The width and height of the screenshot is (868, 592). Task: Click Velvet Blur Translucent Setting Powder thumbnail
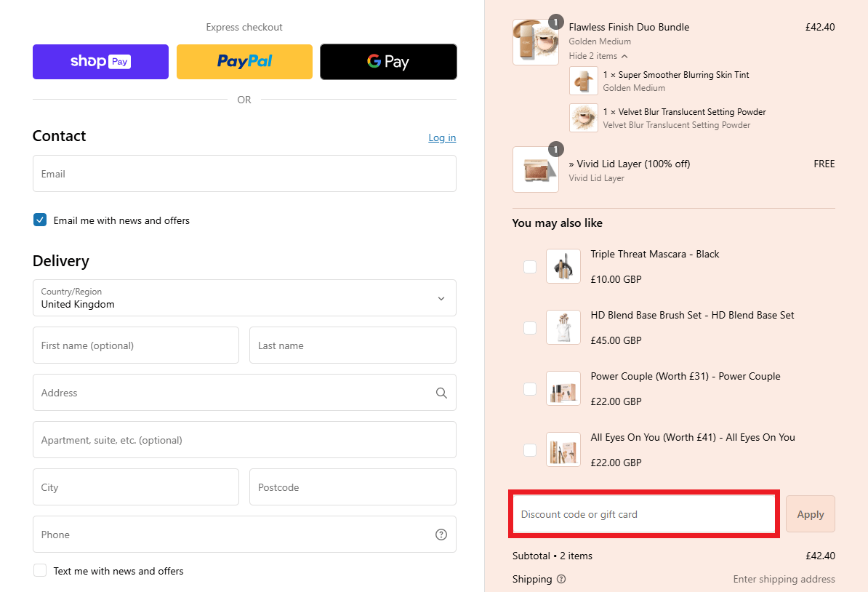(x=584, y=118)
